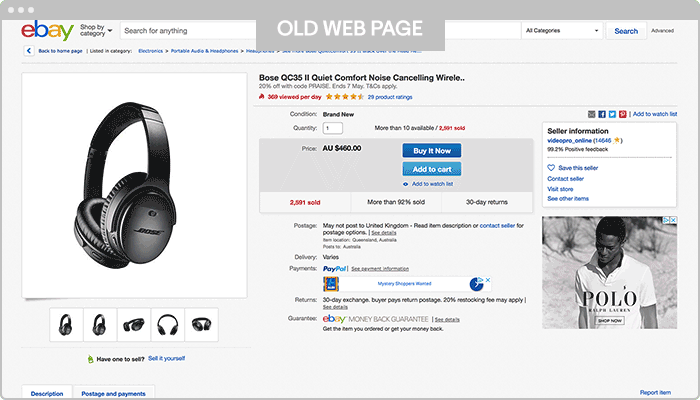Screen dimensions: 700x400
Task: Click the eBay logo
Action: click(47, 30)
